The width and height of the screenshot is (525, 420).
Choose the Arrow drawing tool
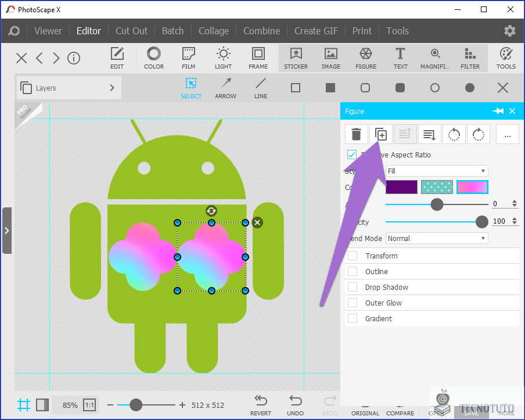(x=226, y=88)
